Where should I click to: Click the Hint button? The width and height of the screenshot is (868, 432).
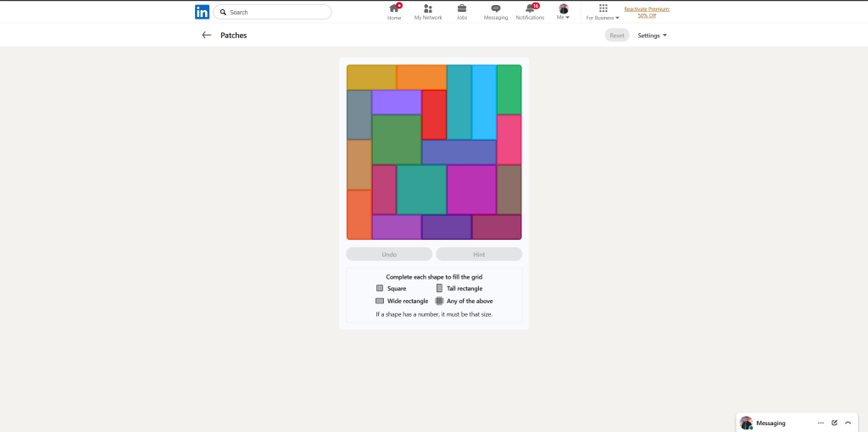click(x=479, y=254)
